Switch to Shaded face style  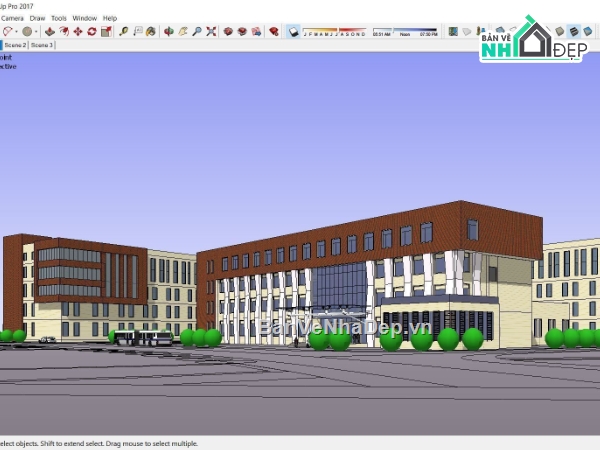(559, 31)
